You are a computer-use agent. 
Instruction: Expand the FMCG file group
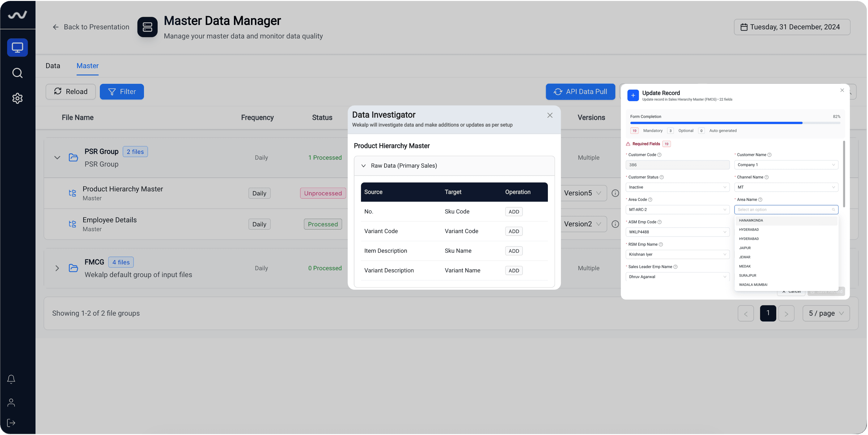[x=57, y=268]
